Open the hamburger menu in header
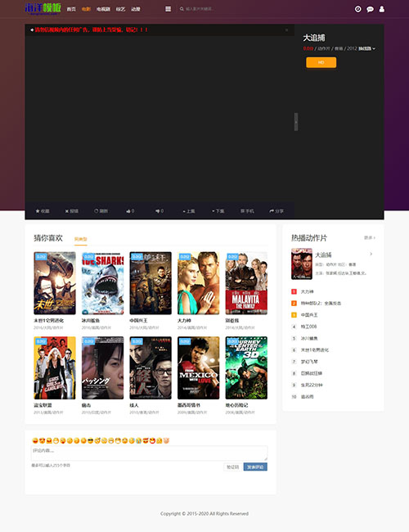 pyautogui.click(x=168, y=9)
